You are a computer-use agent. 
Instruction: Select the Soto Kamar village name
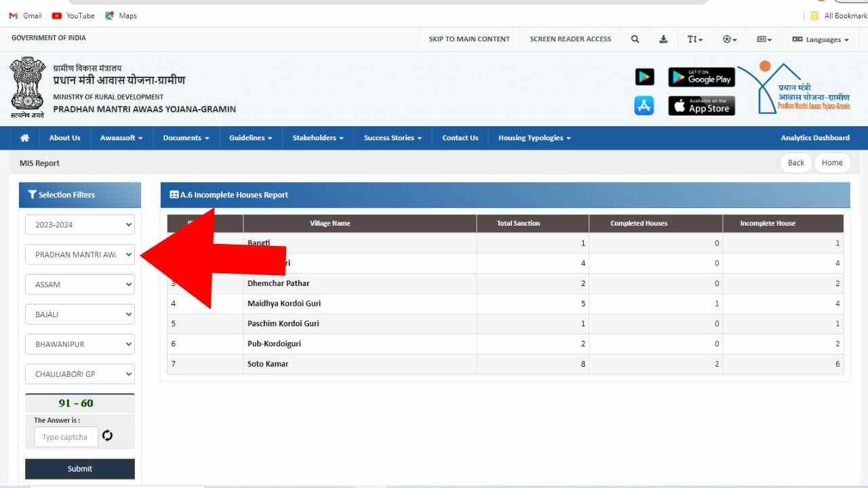coord(268,364)
